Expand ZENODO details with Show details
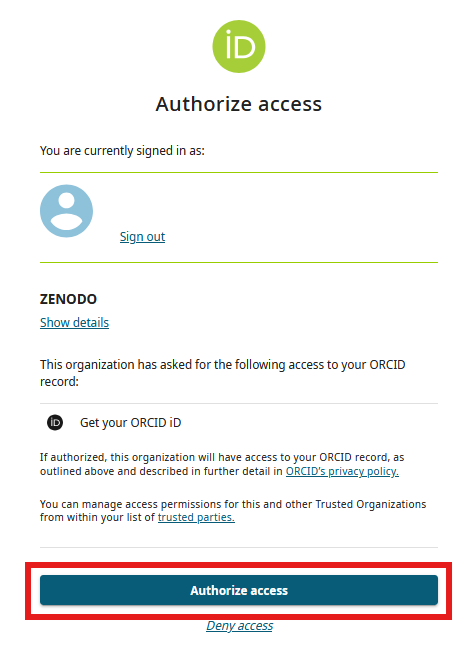 pos(74,323)
